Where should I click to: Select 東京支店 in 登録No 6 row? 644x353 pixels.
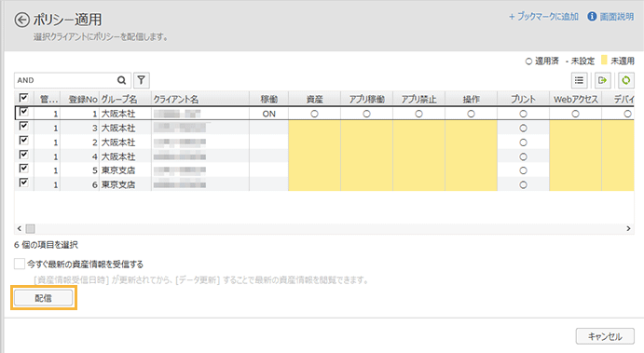pyautogui.click(x=118, y=184)
